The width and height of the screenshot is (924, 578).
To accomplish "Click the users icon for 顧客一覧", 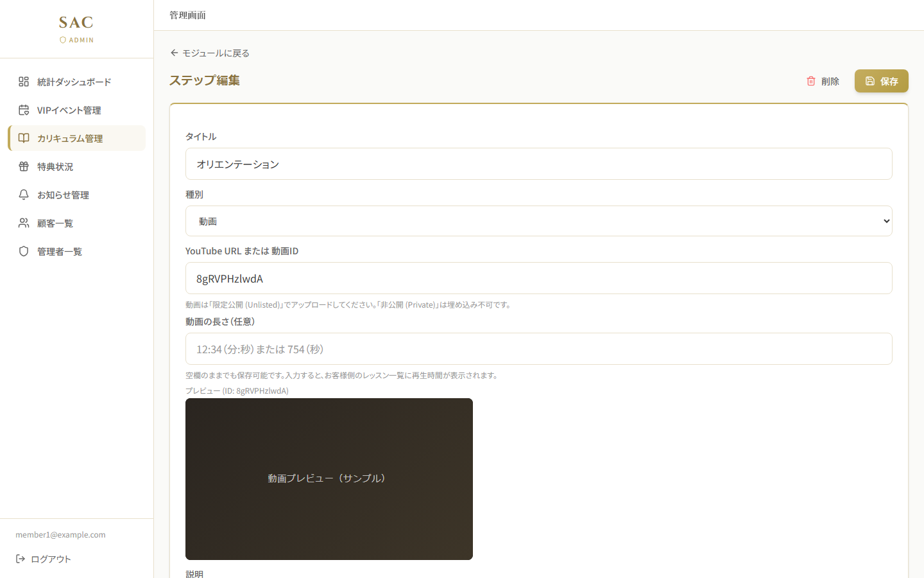I will click(x=24, y=223).
